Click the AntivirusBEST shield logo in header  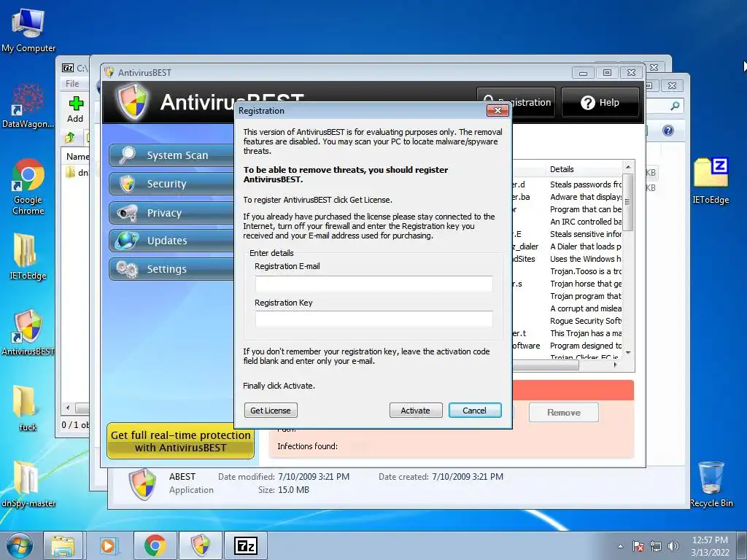[x=132, y=102]
